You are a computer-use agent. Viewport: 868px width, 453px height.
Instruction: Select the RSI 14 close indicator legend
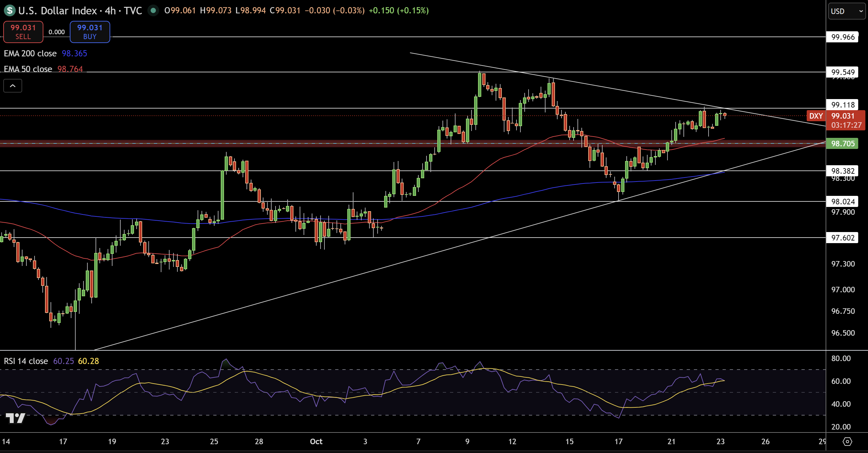(x=26, y=361)
